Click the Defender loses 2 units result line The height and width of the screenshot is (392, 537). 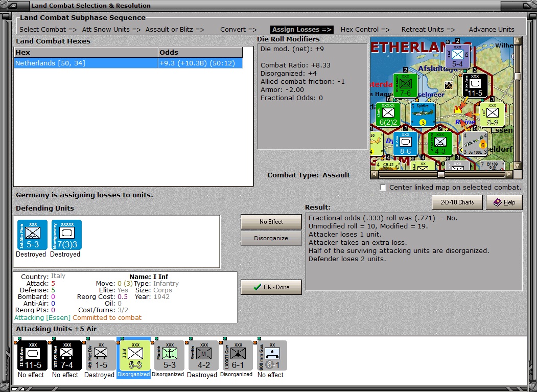click(347, 259)
